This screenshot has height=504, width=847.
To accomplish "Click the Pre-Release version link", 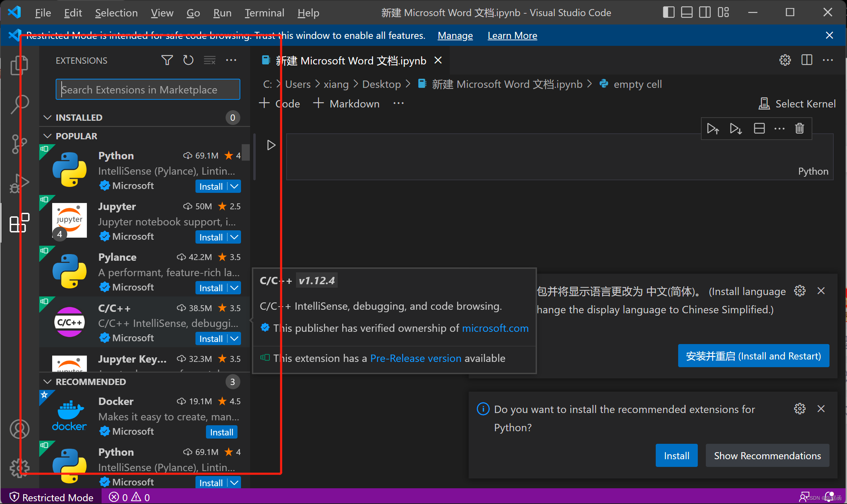I will pos(416,358).
